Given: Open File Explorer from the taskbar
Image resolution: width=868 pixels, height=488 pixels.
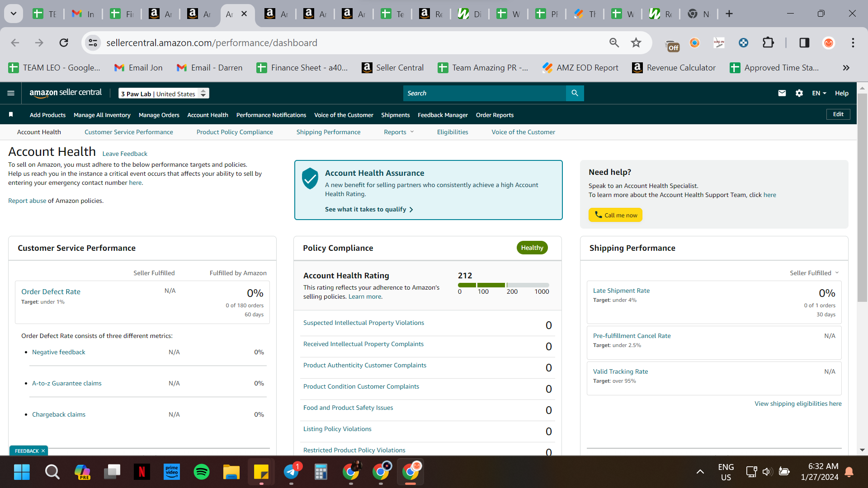Looking at the screenshot, I should pyautogui.click(x=231, y=472).
